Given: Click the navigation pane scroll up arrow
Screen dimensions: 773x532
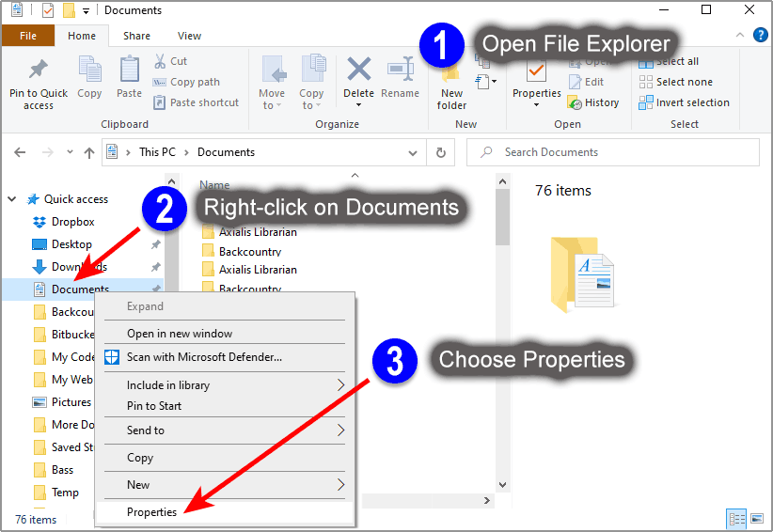Looking at the screenshot, I should [171, 181].
